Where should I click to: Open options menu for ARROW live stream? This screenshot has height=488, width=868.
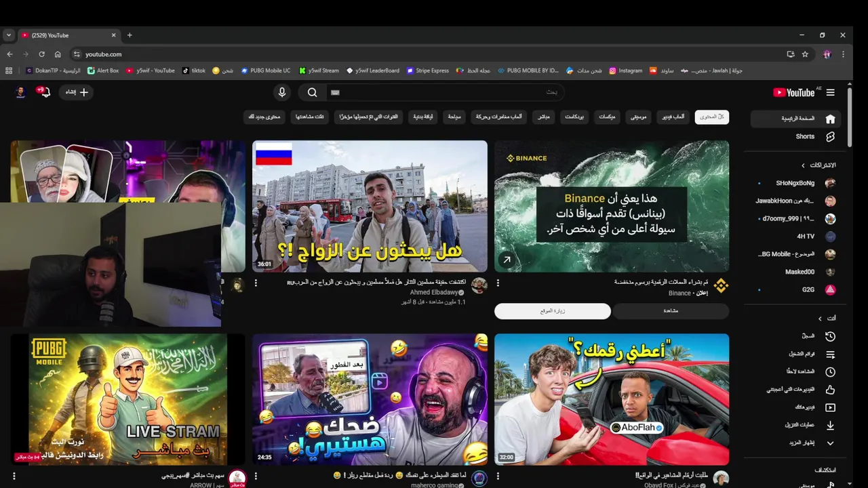coord(14,476)
